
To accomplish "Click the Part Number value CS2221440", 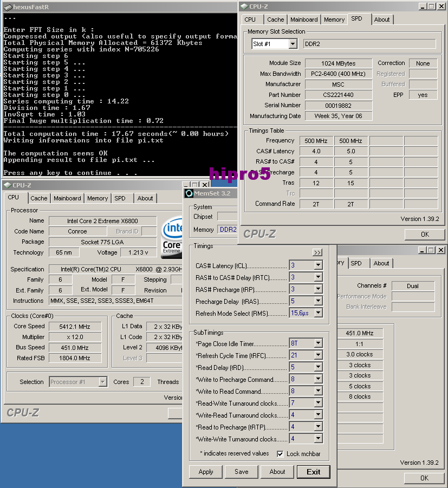I will 339,95.
